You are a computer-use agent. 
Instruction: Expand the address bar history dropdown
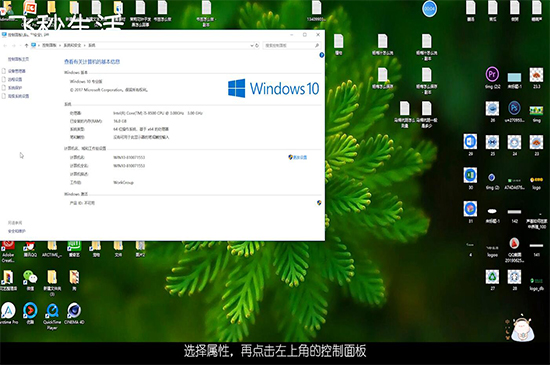(251, 45)
